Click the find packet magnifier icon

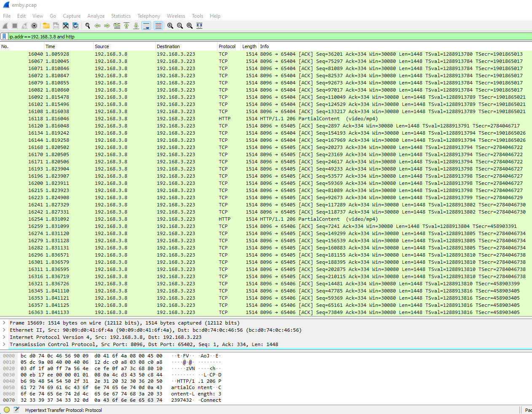coord(88,26)
